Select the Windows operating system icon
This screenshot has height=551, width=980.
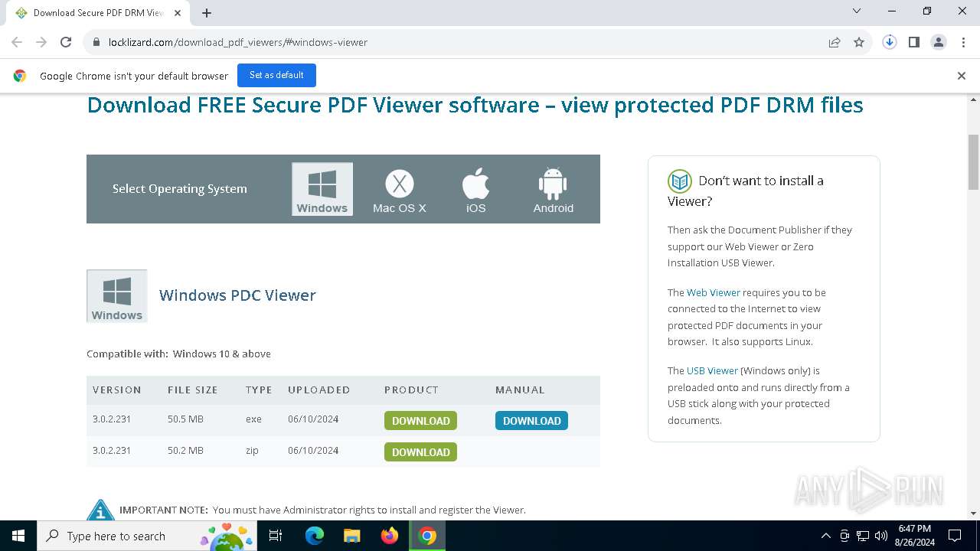[322, 189]
